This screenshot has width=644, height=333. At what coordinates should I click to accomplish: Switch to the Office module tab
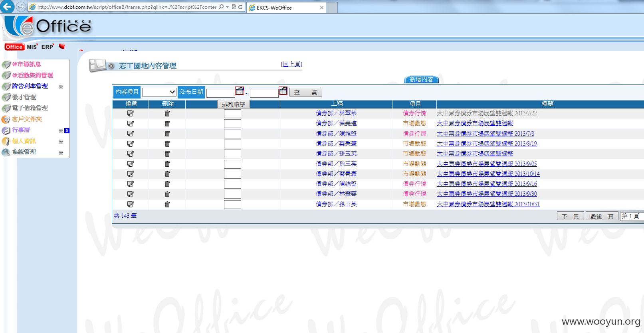14,47
